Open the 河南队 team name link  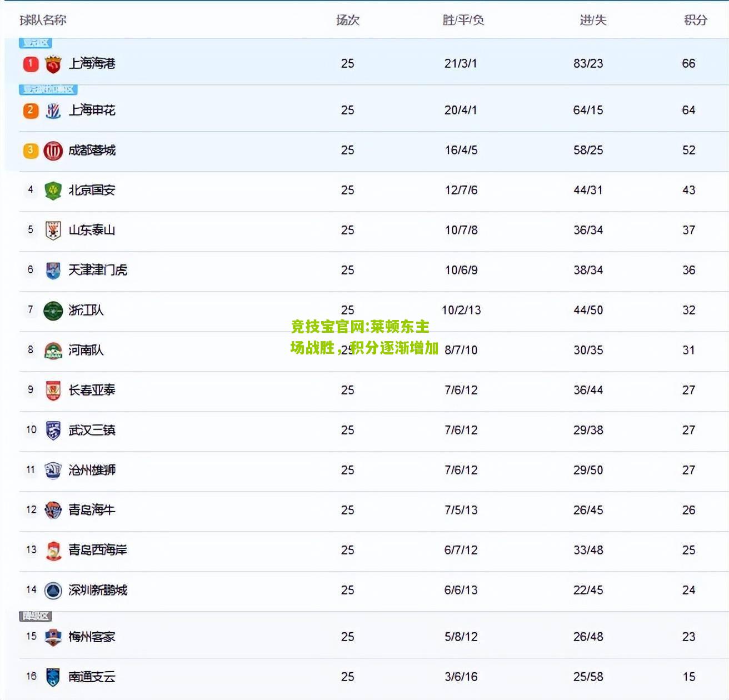pyautogui.click(x=86, y=350)
